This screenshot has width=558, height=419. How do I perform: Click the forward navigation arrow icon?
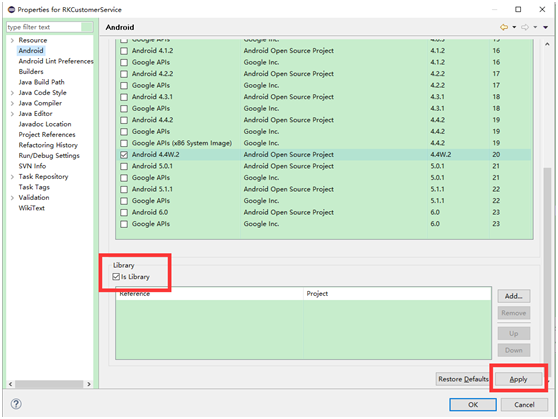pos(525,27)
